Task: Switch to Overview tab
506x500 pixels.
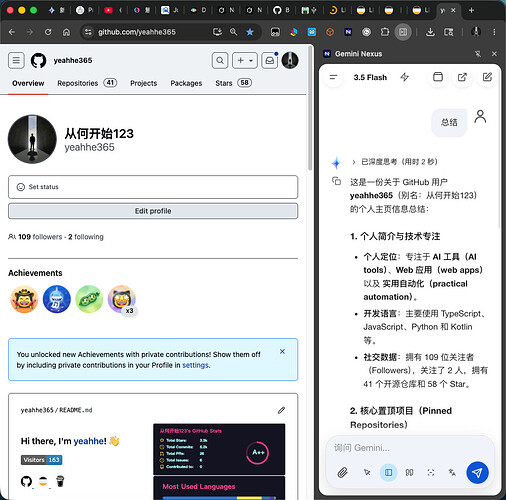Action: pyautogui.click(x=28, y=83)
